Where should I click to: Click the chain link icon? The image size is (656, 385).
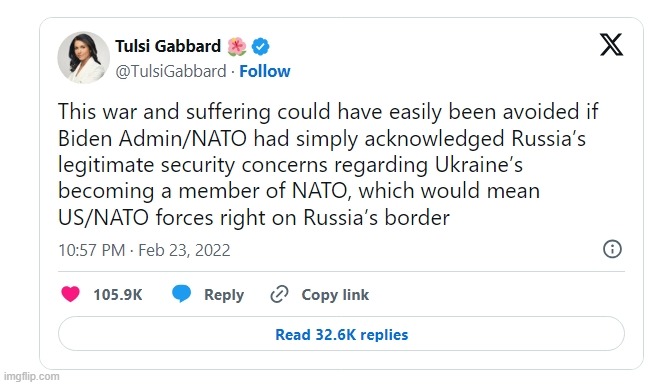point(279,294)
